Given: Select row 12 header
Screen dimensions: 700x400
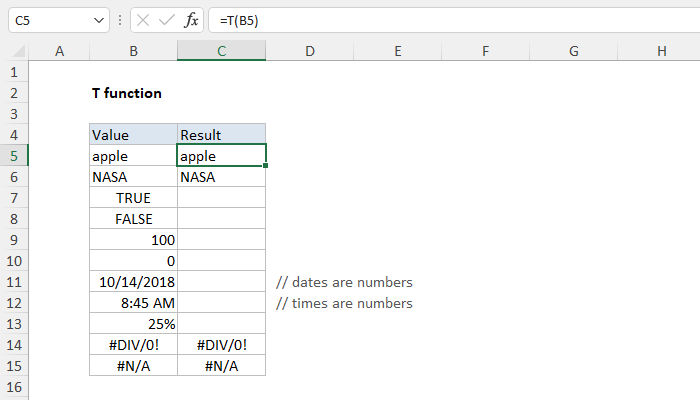Looking at the screenshot, I should coord(14,303).
